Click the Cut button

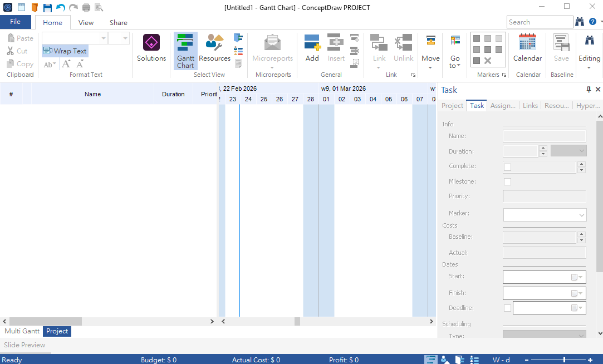click(x=17, y=51)
